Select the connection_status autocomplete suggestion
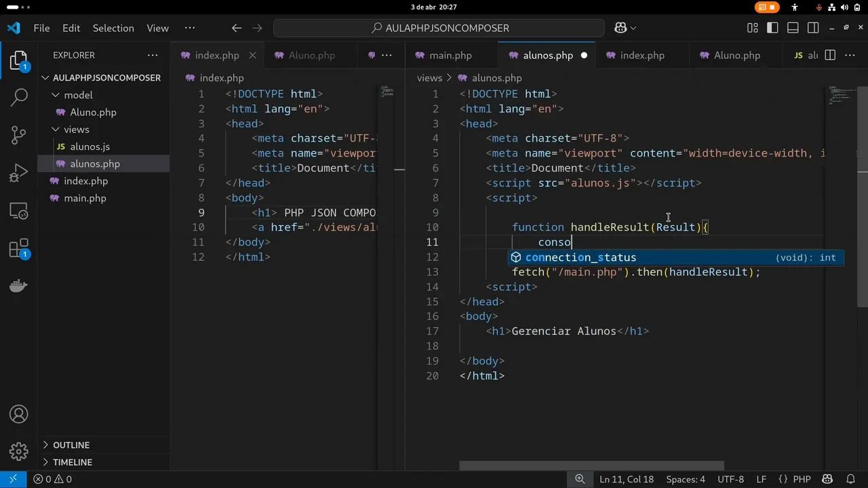This screenshot has width=868, height=488. coord(580,257)
